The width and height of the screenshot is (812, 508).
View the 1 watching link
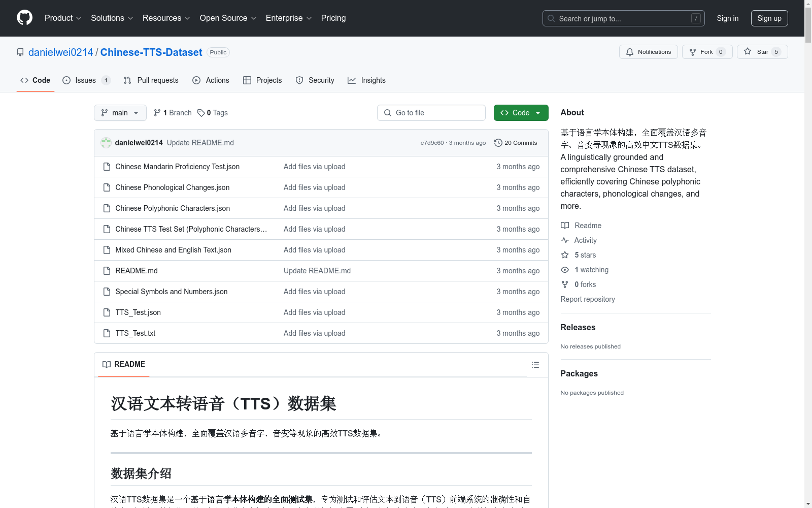point(585,270)
